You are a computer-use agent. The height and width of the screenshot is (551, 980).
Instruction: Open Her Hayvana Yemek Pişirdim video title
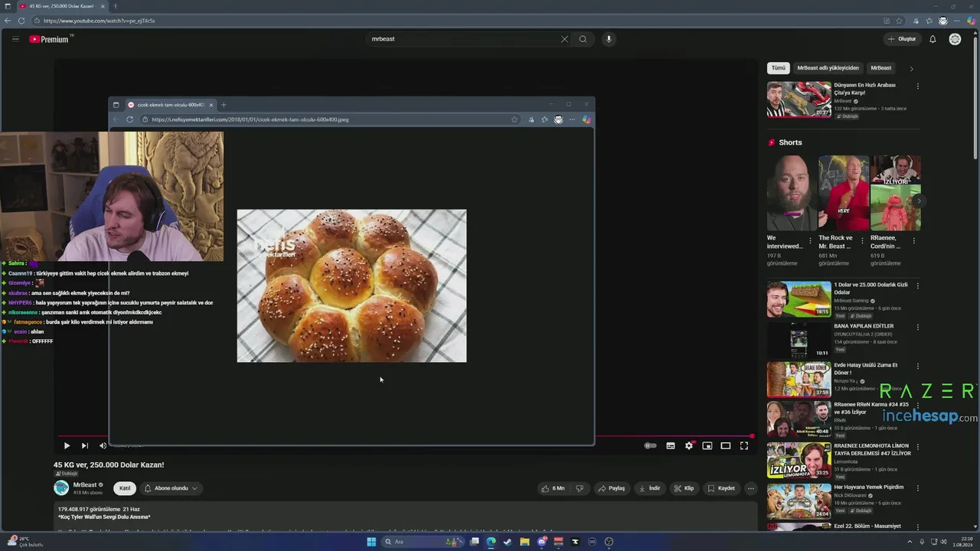tap(869, 487)
